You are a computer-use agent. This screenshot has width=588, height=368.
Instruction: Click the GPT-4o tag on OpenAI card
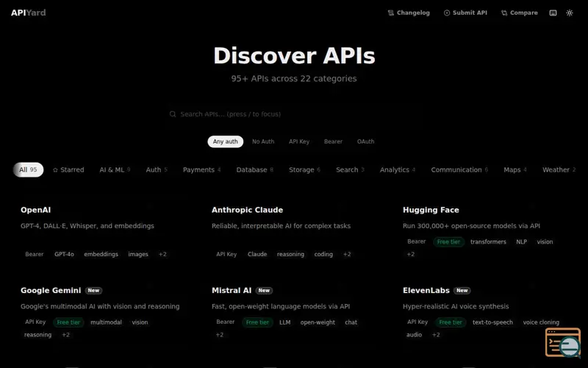64,254
